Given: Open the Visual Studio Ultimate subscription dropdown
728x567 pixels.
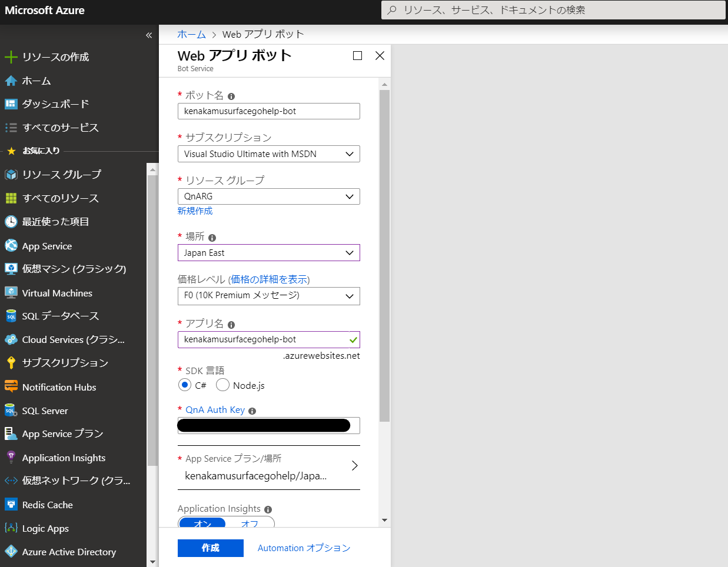Looking at the screenshot, I should pos(269,154).
